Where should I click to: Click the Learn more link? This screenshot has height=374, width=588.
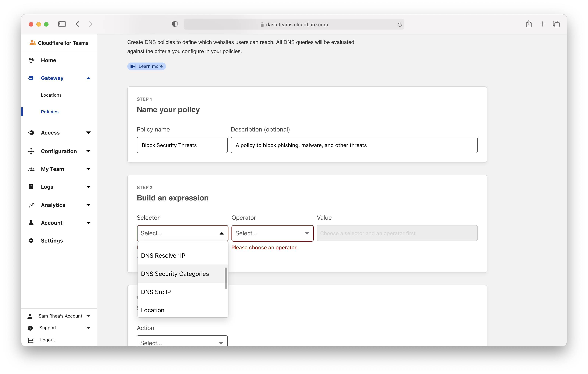146,67
